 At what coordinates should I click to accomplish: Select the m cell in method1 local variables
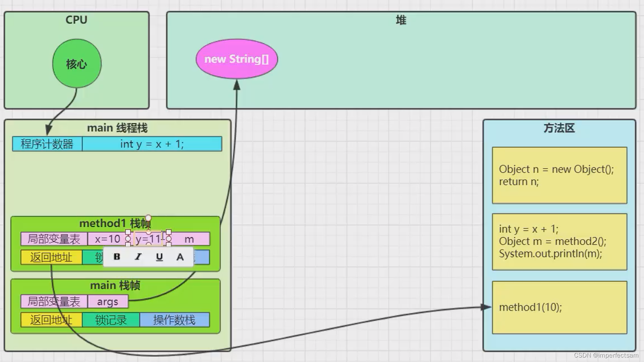coord(189,239)
